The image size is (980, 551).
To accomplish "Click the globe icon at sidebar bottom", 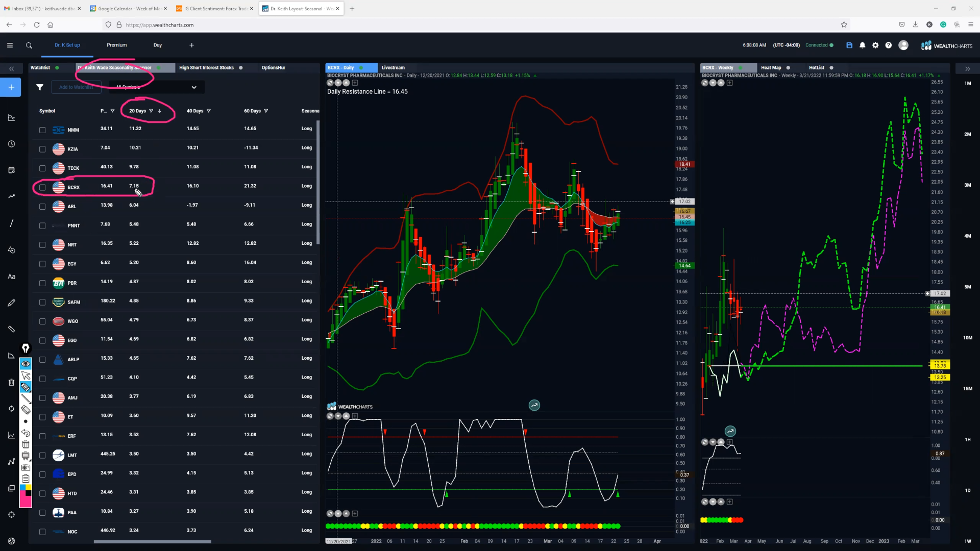I will 11,541.
